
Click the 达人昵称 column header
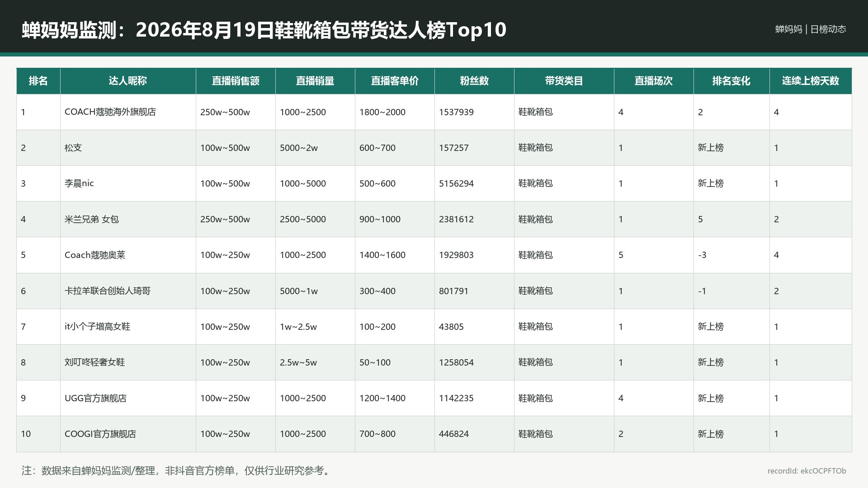(x=128, y=81)
